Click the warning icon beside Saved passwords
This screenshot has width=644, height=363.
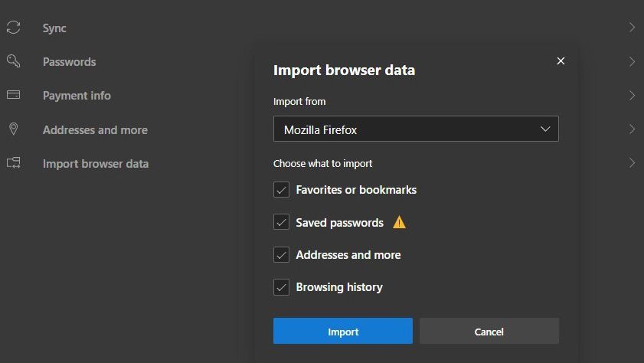click(399, 223)
